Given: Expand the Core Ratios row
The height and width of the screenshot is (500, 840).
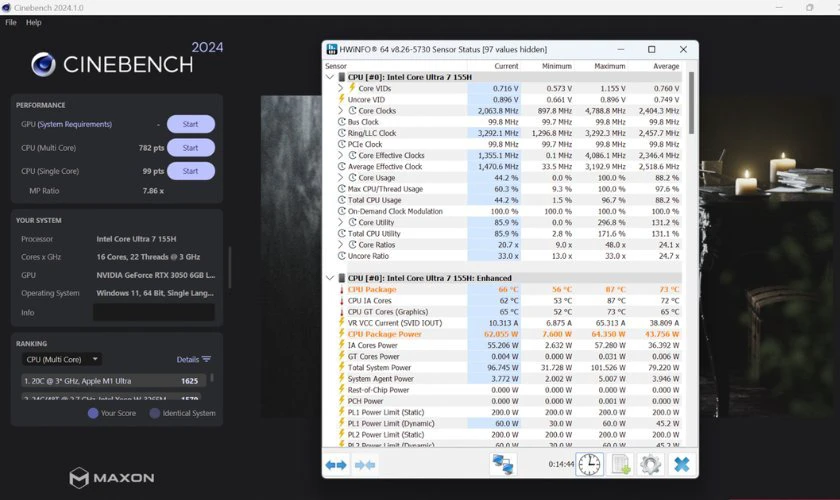Looking at the screenshot, I should [341, 245].
